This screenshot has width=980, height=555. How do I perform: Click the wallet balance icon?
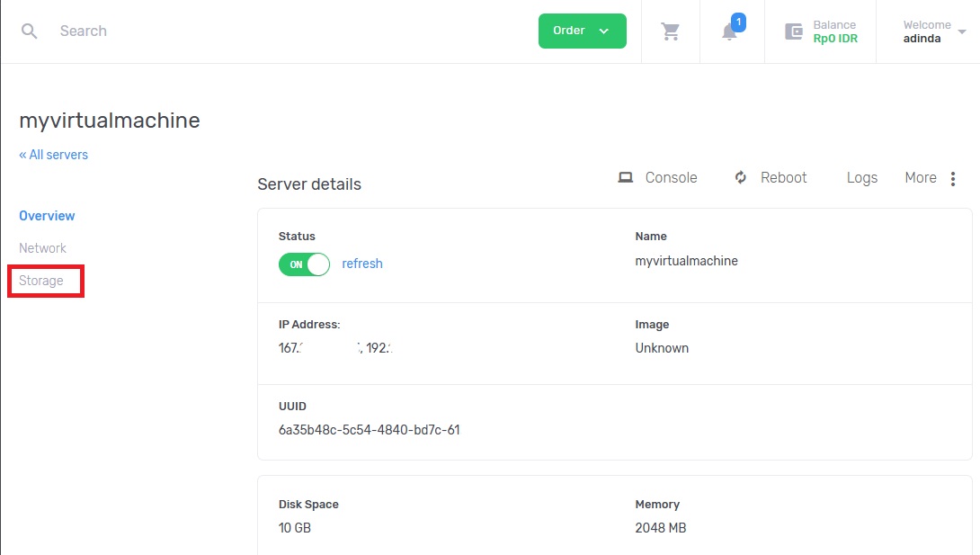[x=794, y=31]
